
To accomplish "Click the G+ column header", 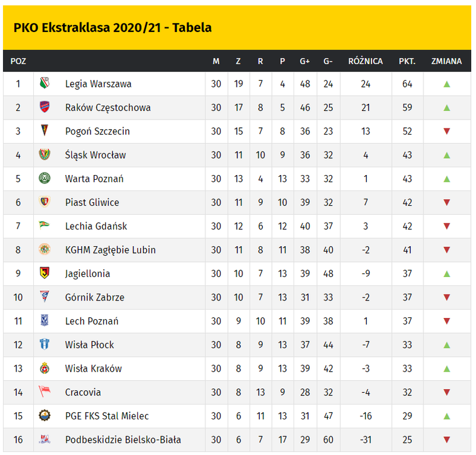I will coord(305,61).
